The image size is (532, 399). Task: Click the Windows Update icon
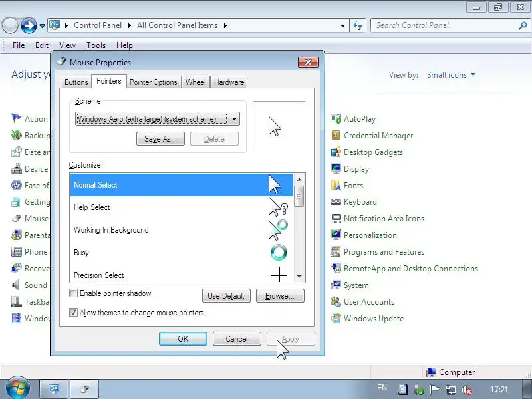(336, 319)
